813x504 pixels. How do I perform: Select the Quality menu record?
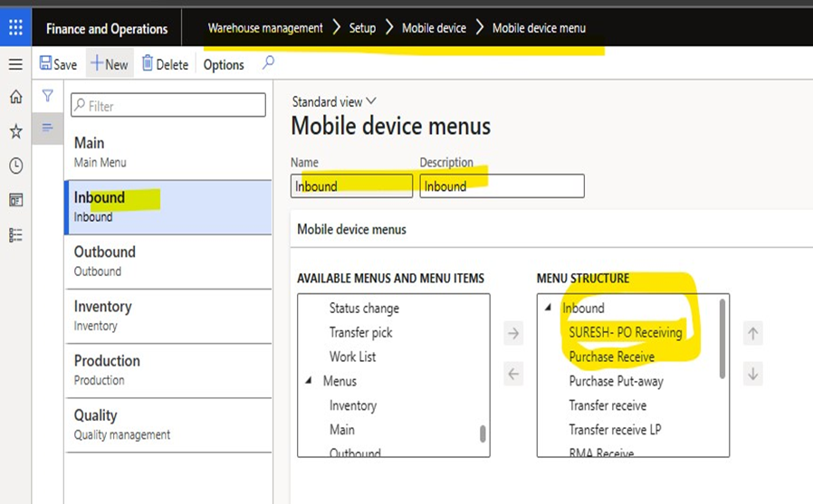[x=168, y=424]
